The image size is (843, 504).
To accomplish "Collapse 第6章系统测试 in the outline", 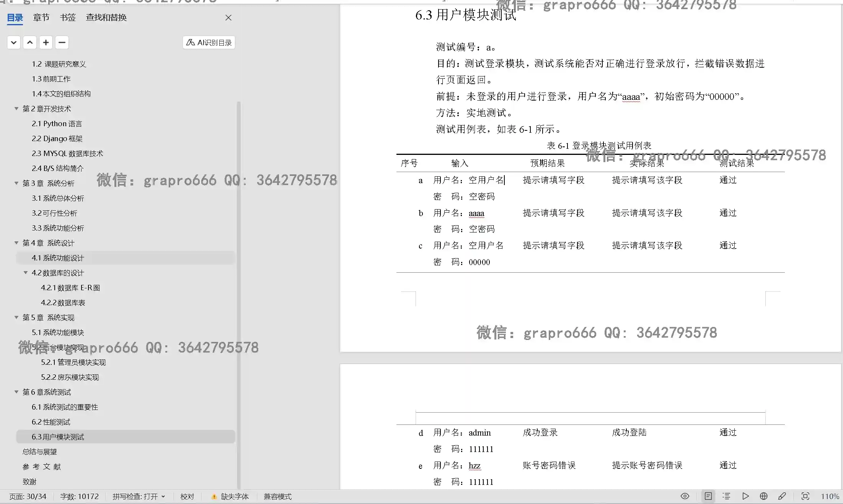I will tap(16, 392).
